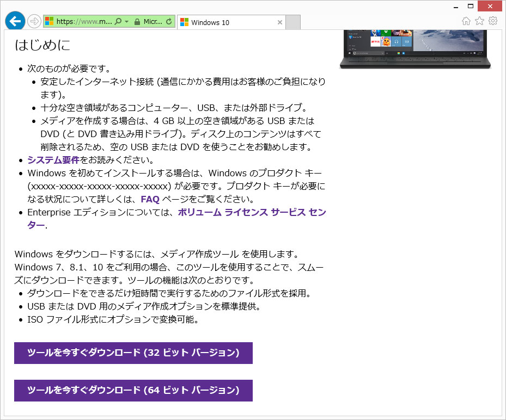Go back using the blue back arrow

pos(15,21)
